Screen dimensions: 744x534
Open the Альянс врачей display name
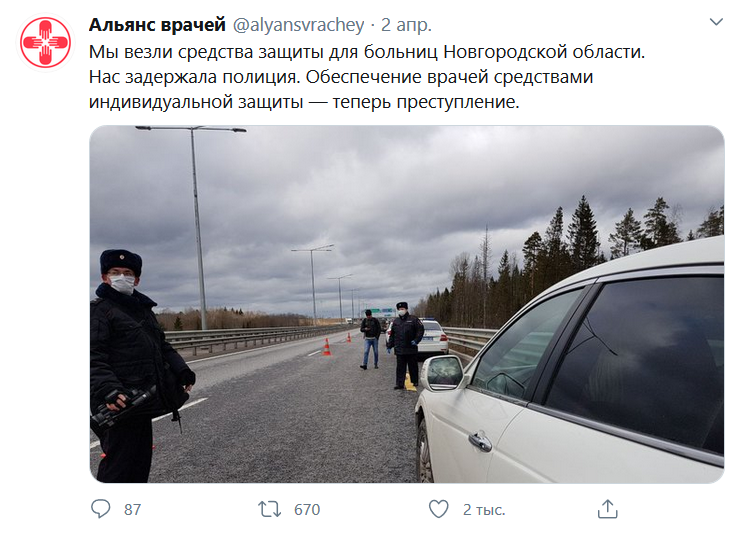click(x=157, y=25)
